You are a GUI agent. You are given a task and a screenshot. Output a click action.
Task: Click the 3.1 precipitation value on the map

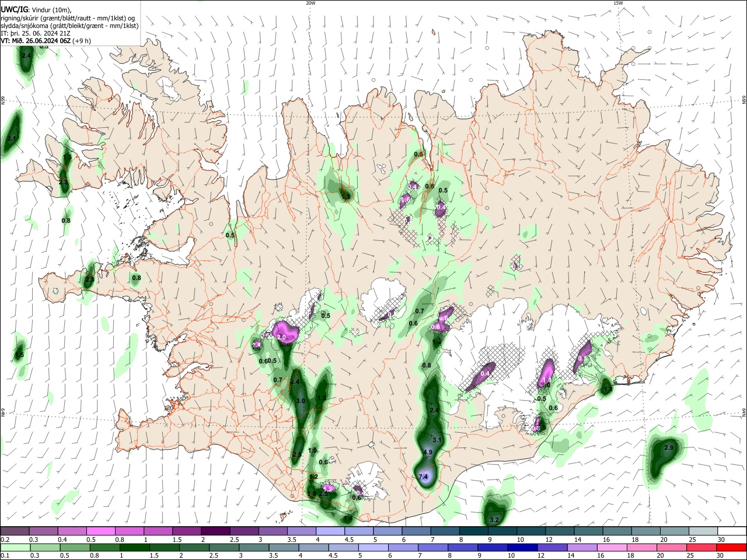(x=437, y=439)
